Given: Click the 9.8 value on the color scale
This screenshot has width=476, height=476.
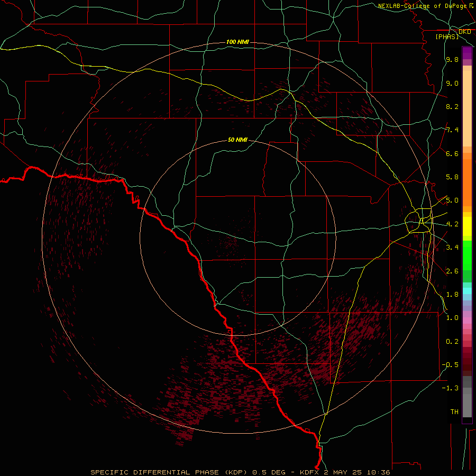Looking at the screenshot, I should (x=452, y=59).
